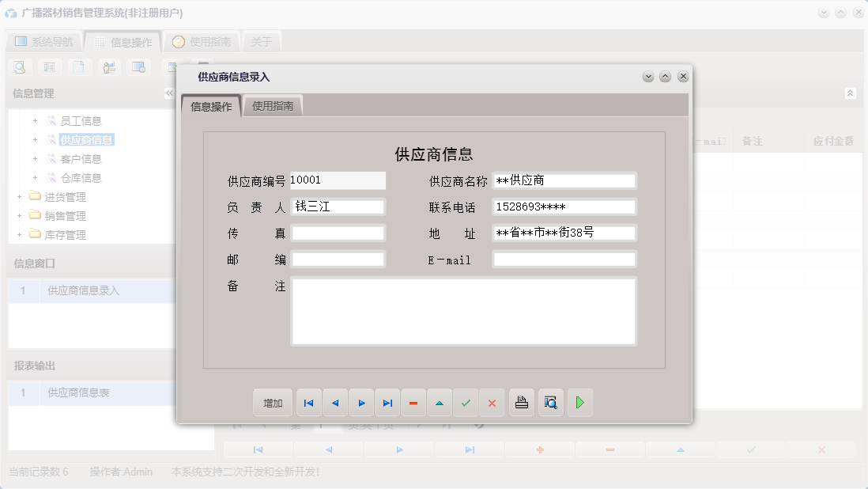This screenshot has width=868, height=489.
Task: Click the 增加 button
Action: point(272,403)
